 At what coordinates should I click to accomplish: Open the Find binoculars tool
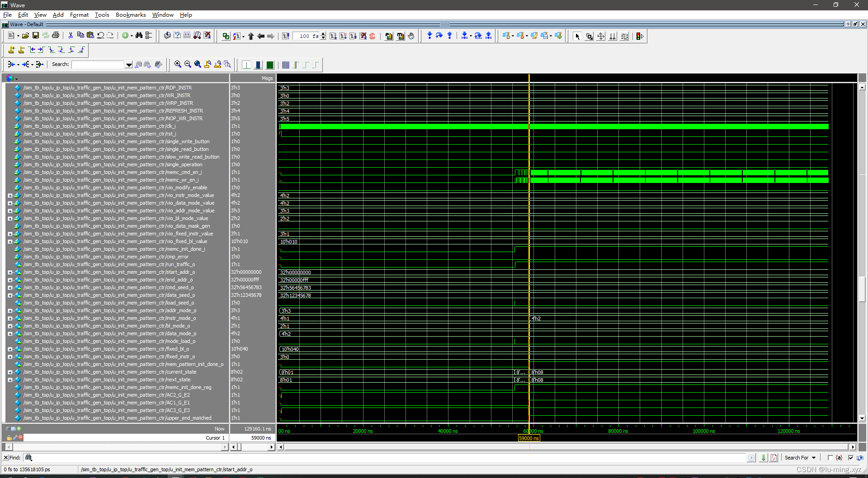coord(139,35)
